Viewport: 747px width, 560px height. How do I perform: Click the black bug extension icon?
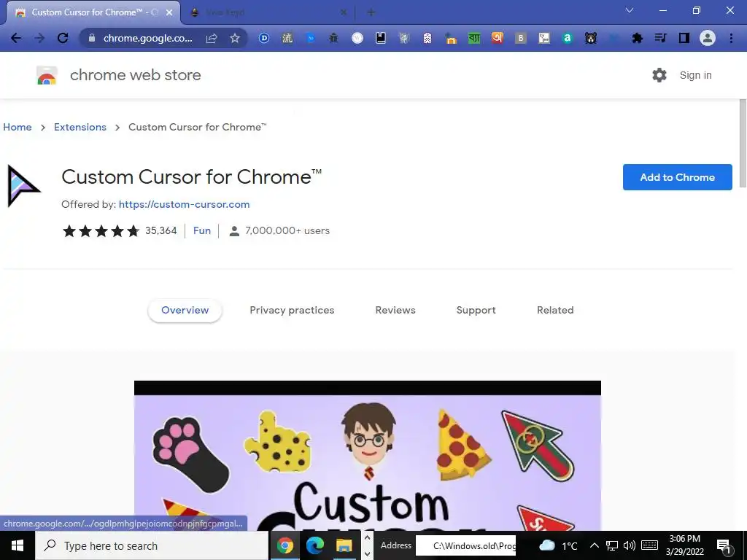333,38
